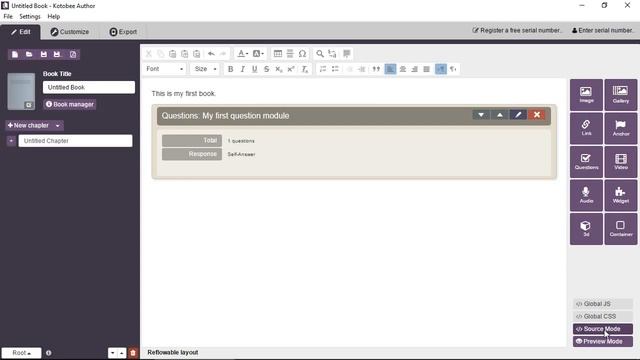Switch to the Customize tab
Image resolution: width=640 pixels, height=360 pixels.
pyautogui.click(x=69, y=32)
